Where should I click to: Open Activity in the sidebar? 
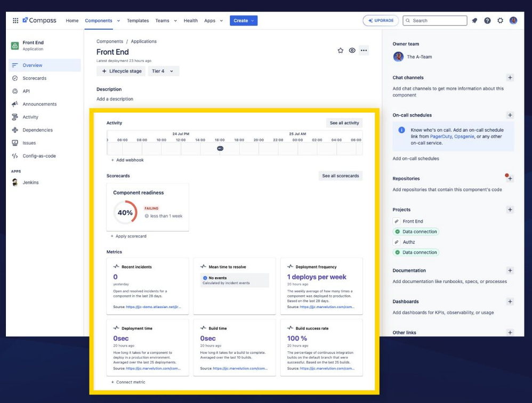coord(45,117)
